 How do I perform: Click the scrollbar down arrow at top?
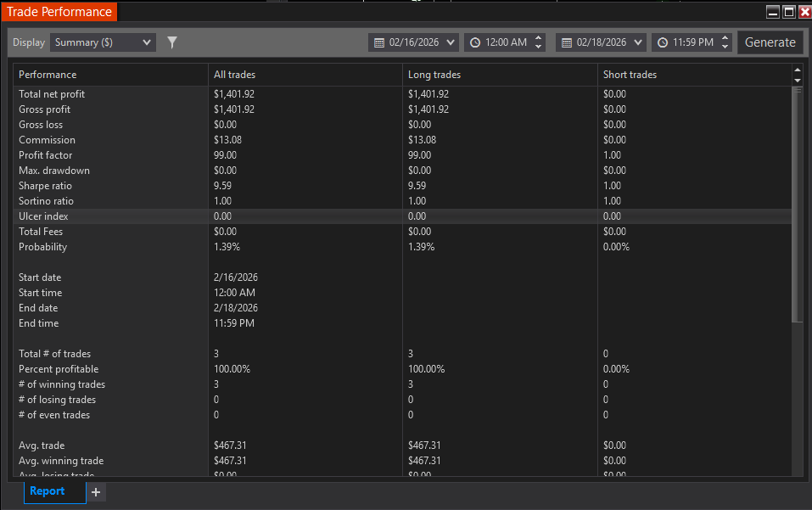point(798,81)
